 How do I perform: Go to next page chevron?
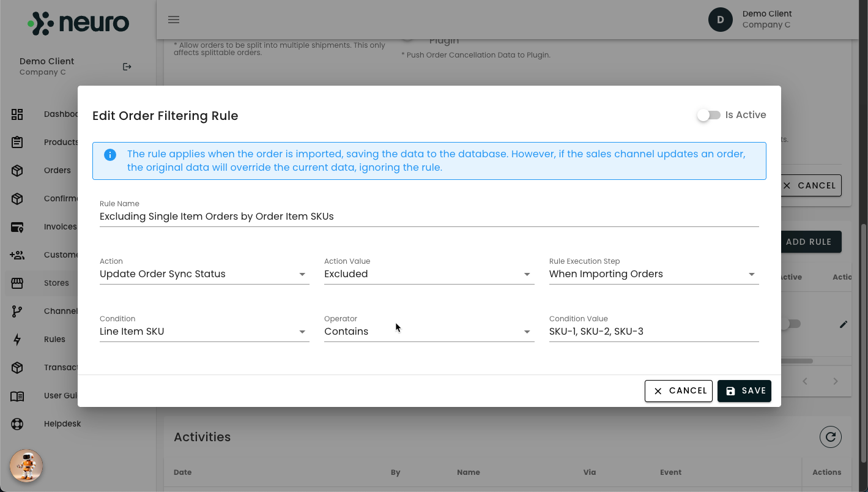pos(836,381)
